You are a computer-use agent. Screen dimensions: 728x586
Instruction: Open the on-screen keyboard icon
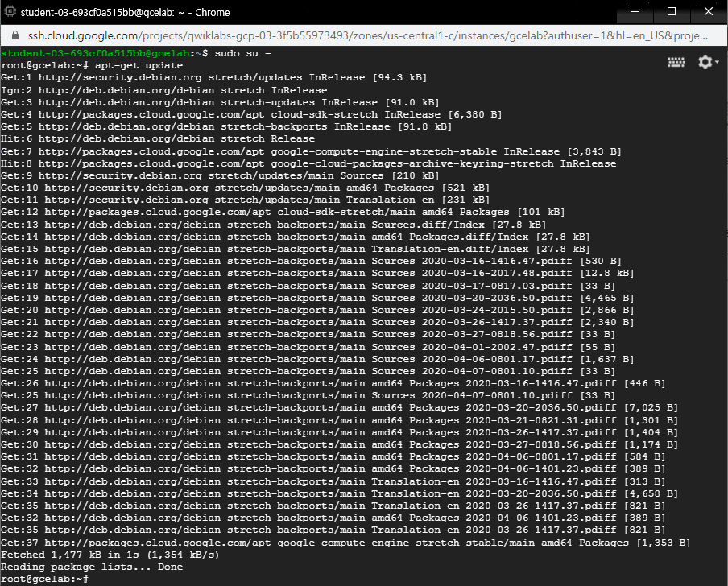click(x=676, y=62)
